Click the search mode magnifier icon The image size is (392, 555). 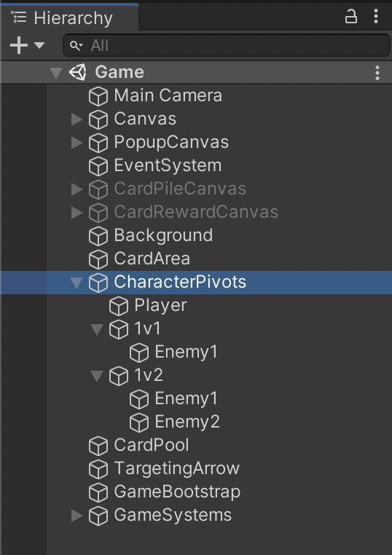pos(76,46)
